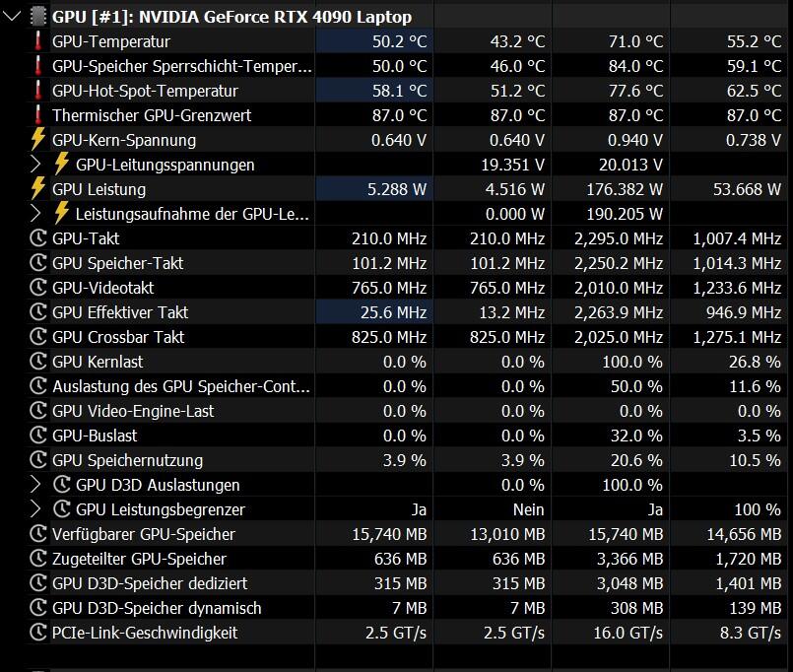The height and width of the screenshot is (672, 793).
Task: Select the GPU Effektiver Takt label
Action: pyautogui.click(x=120, y=312)
